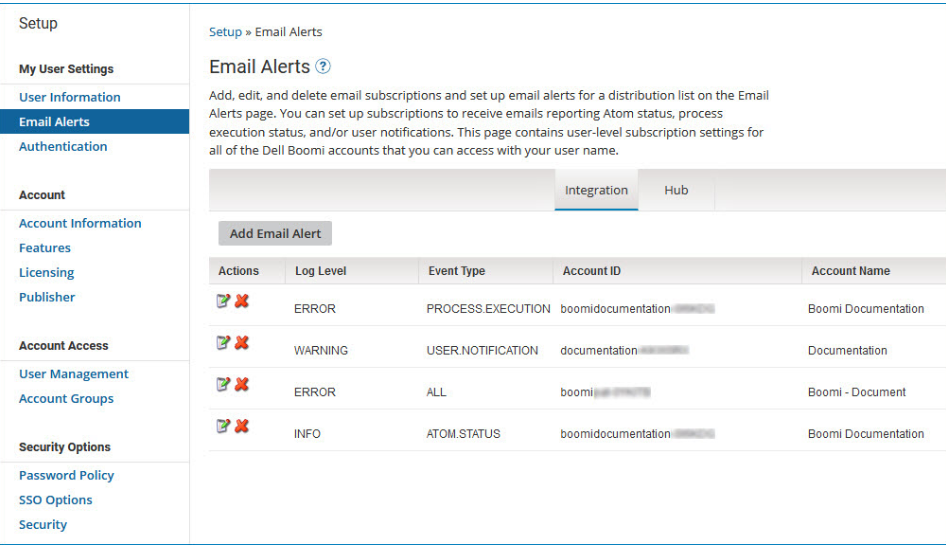The height and width of the screenshot is (547, 946).
Task: Follow the Setup breadcrumb link
Action: tap(225, 32)
